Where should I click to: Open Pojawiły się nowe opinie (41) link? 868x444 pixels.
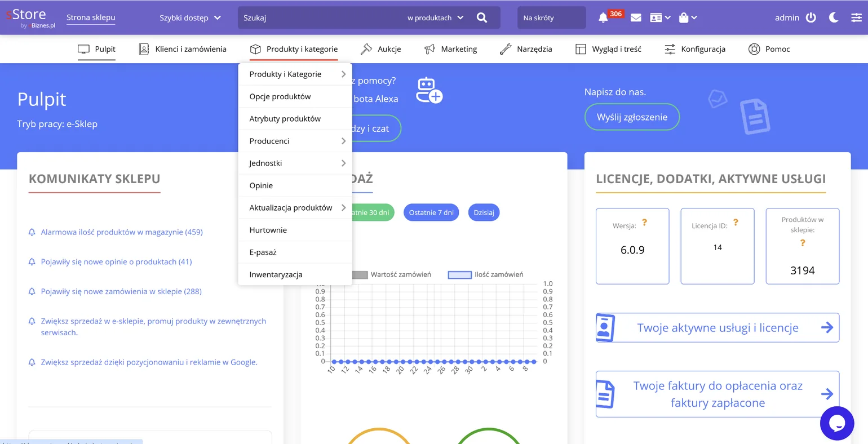[x=116, y=262]
